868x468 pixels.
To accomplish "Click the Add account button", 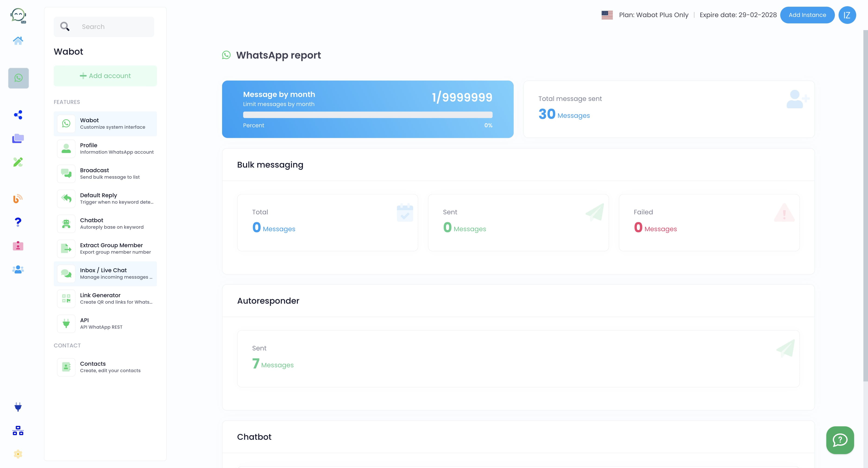I will coord(105,76).
